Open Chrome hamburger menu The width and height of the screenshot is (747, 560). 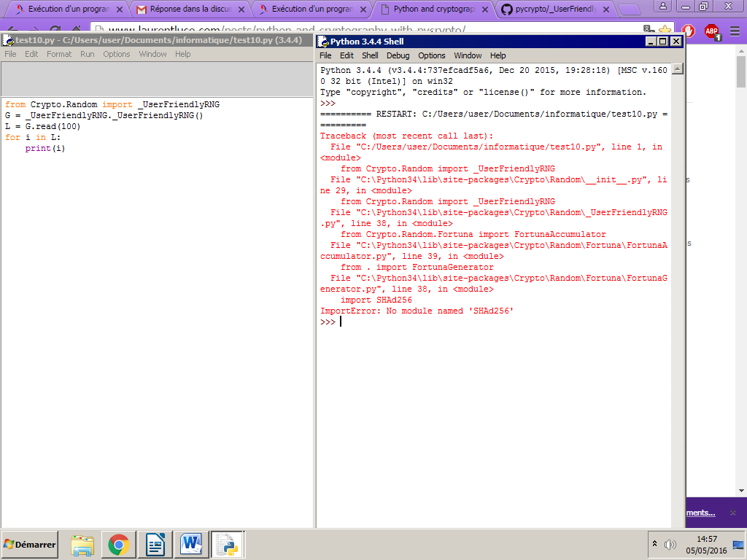(x=735, y=31)
